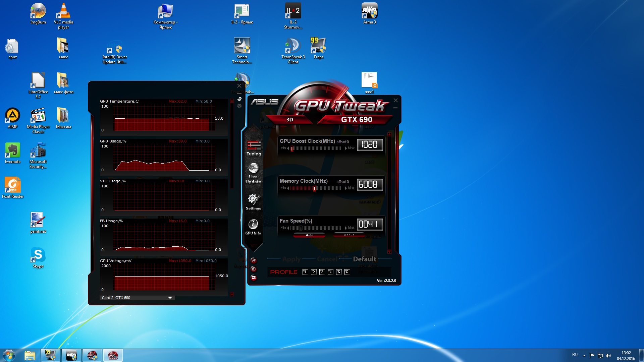Click Fan Speed value field 0041

(x=370, y=224)
